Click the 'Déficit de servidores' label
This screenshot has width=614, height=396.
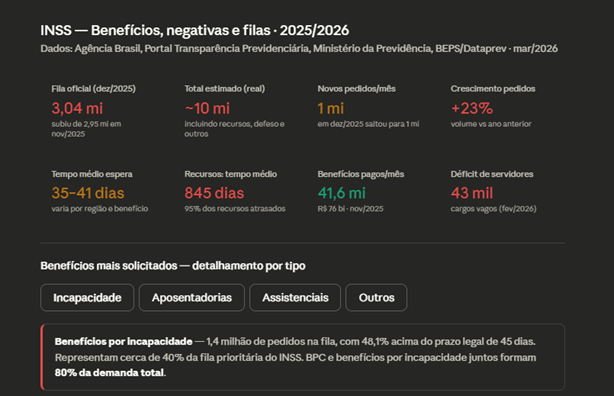492,174
